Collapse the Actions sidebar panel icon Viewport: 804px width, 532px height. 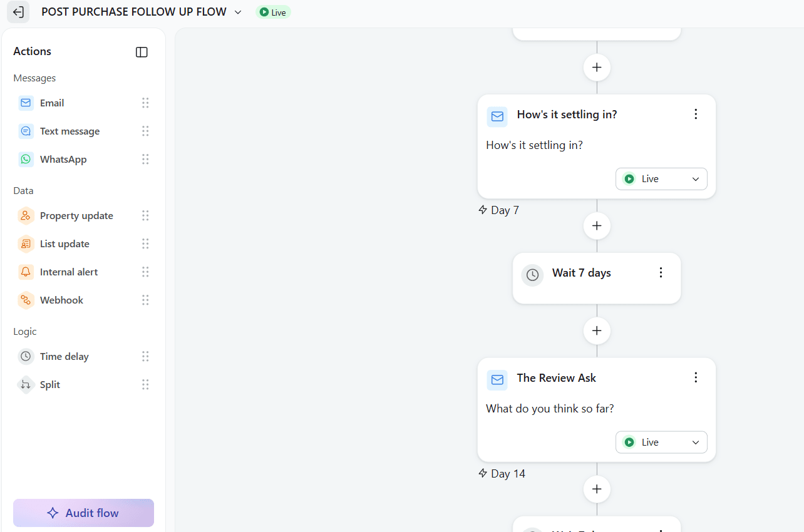142,52
